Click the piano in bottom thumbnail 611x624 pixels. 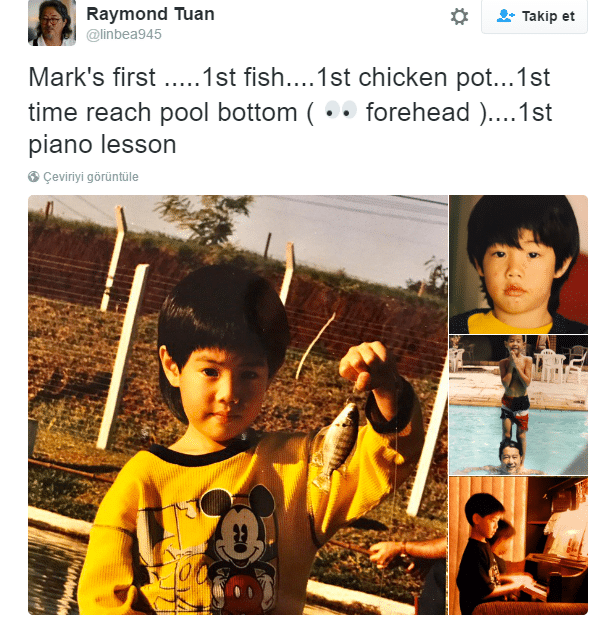coord(557,557)
